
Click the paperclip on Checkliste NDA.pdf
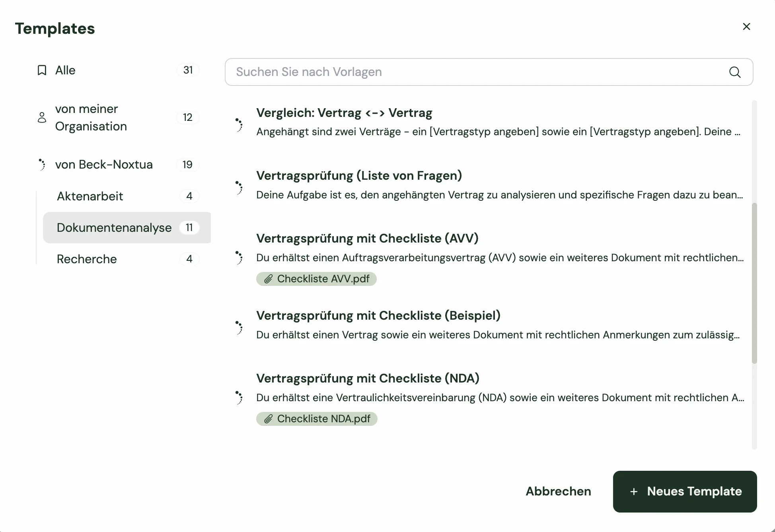(269, 419)
